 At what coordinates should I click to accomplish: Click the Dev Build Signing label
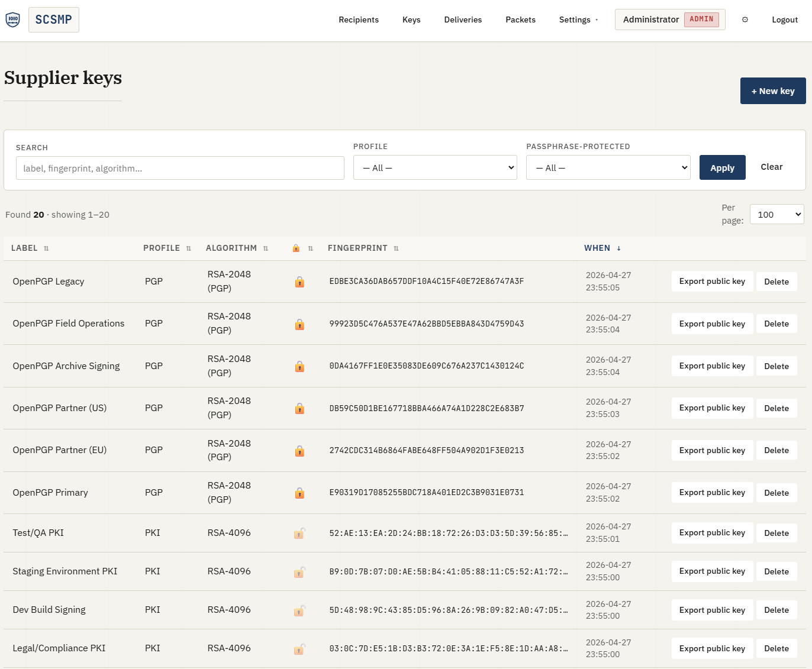coord(49,610)
